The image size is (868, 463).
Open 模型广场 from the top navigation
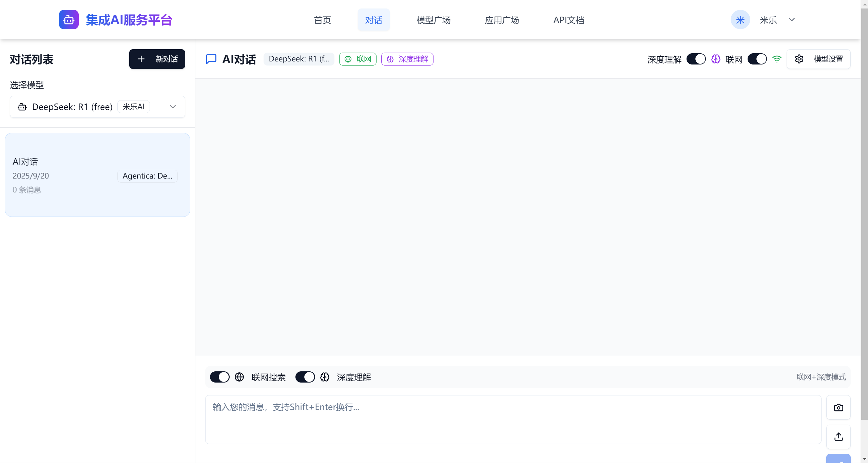point(433,20)
